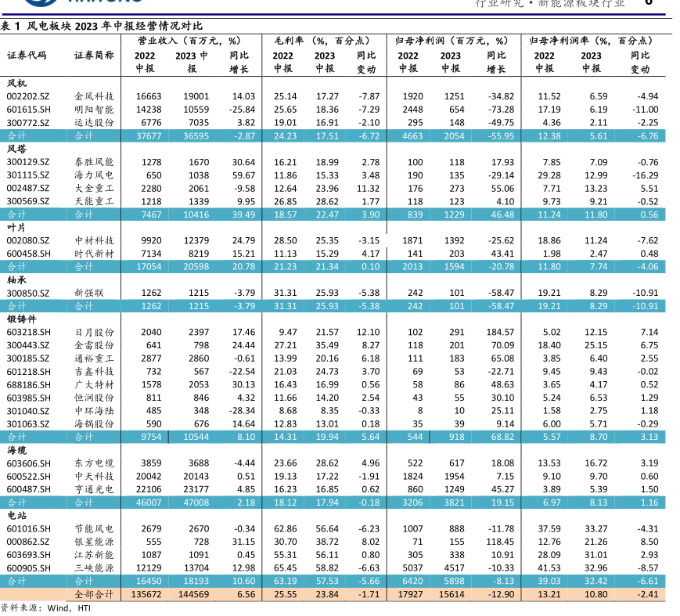Click stock code 603218.SH
This screenshot has width=680, height=616.
29,332
